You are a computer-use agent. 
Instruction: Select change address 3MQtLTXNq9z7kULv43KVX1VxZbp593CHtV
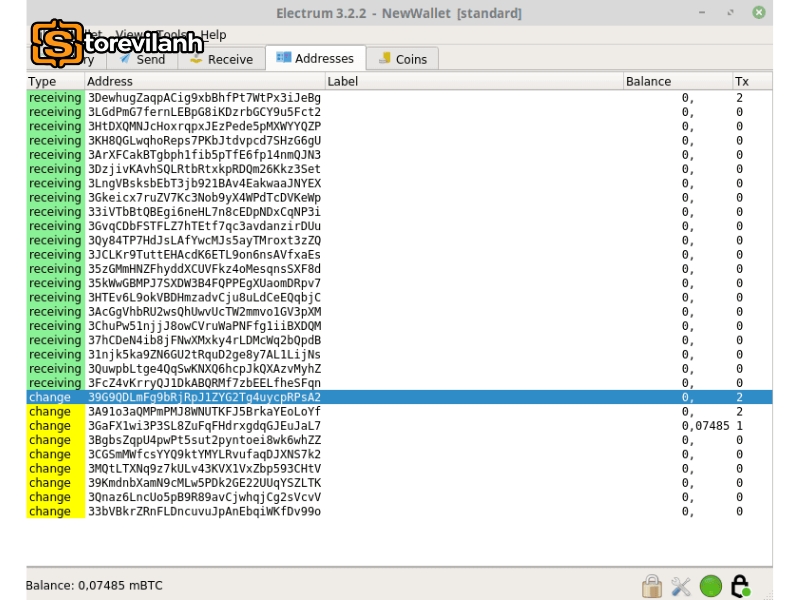tap(204, 469)
